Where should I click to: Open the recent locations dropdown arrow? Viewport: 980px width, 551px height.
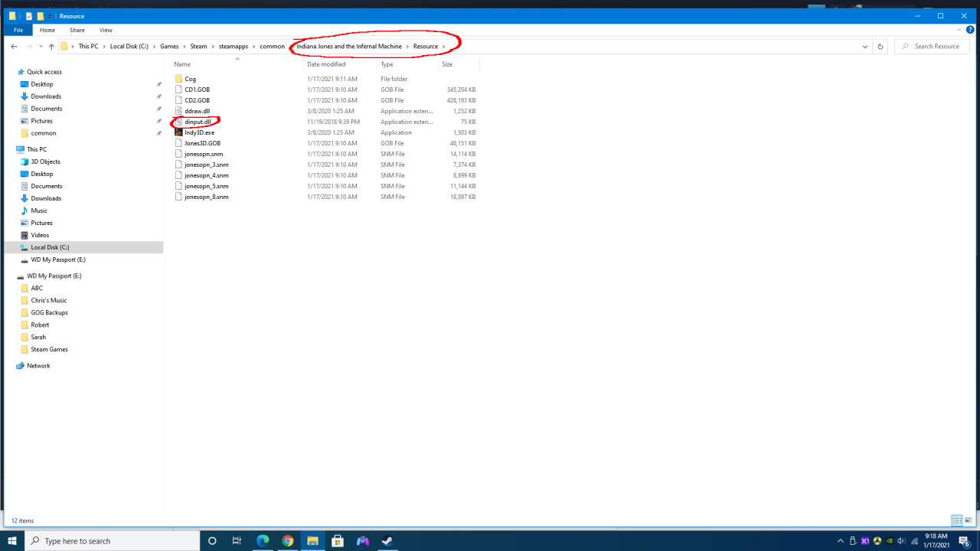(x=41, y=47)
